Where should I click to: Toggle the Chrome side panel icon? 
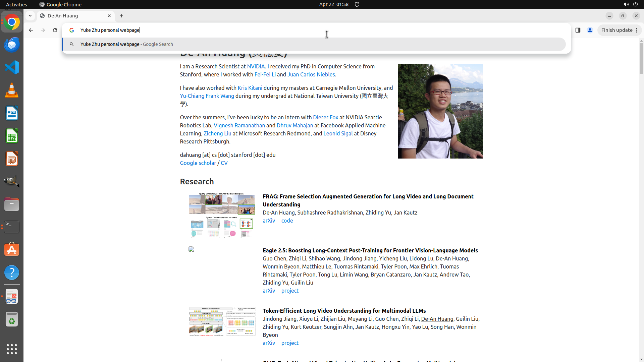point(578,30)
